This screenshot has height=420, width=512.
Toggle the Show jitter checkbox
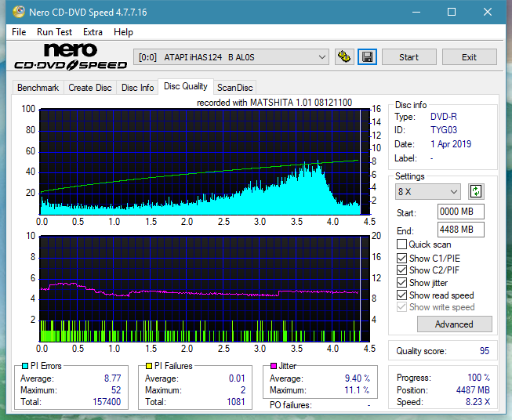pyautogui.click(x=401, y=283)
